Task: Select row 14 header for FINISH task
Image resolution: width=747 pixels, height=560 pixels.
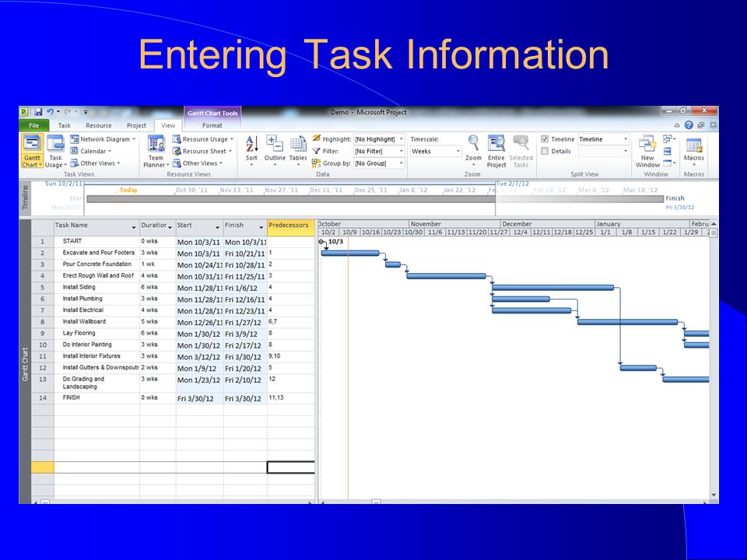Action: coord(42,398)
